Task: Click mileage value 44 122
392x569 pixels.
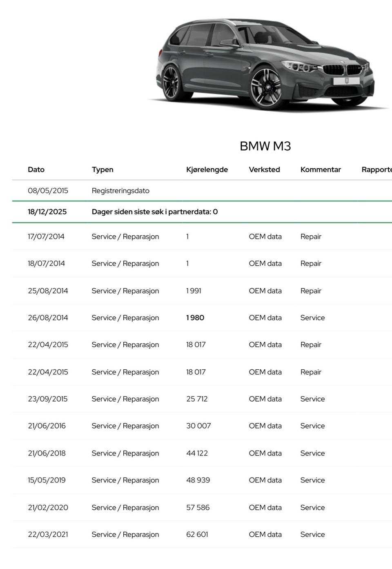Action: point(197,453)
